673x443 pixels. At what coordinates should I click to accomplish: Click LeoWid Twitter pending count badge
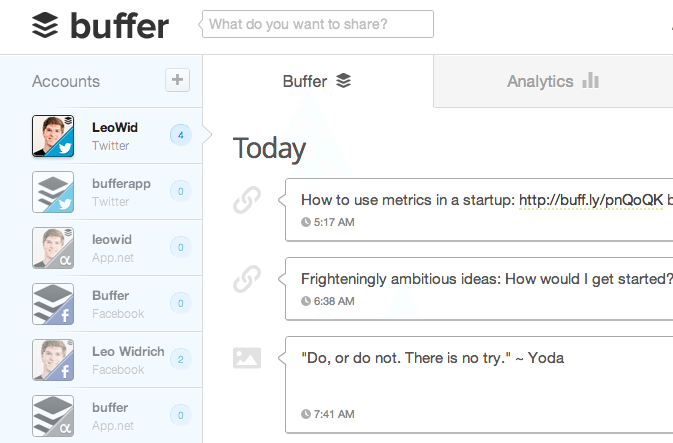180,135
